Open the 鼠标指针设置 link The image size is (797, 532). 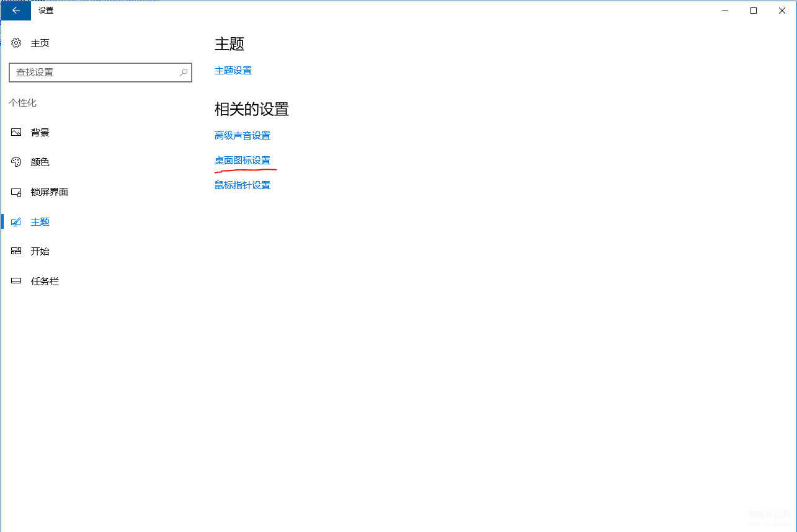point(243,185)
